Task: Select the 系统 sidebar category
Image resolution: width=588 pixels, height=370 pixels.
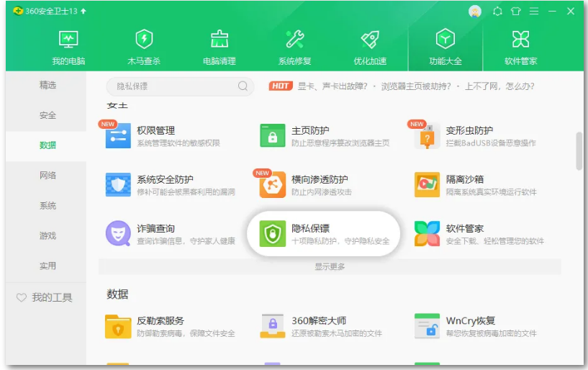Action: [x=46, y=206]
